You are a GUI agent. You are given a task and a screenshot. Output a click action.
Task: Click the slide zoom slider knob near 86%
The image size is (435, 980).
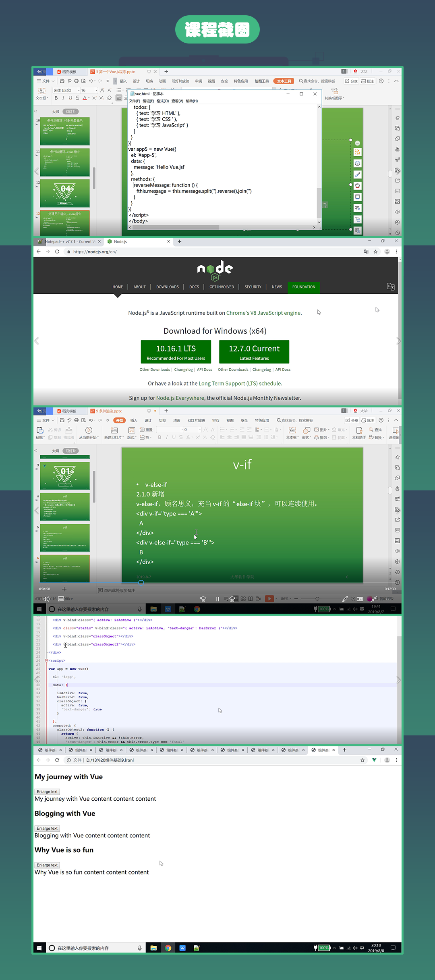(317, 599)
